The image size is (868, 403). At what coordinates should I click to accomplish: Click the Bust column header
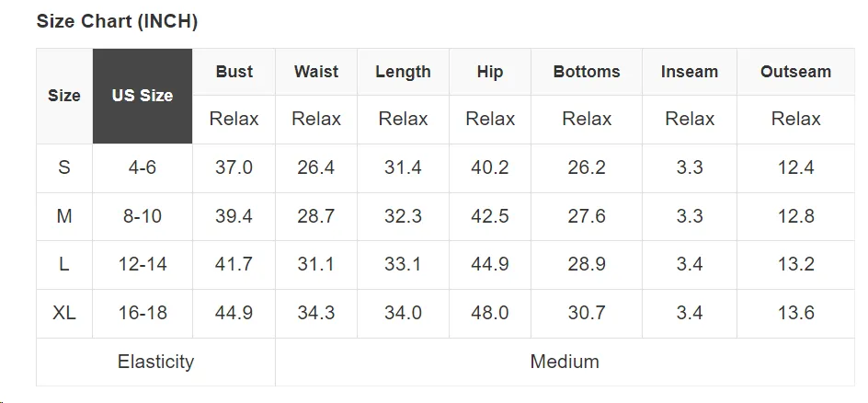point(234,72)
